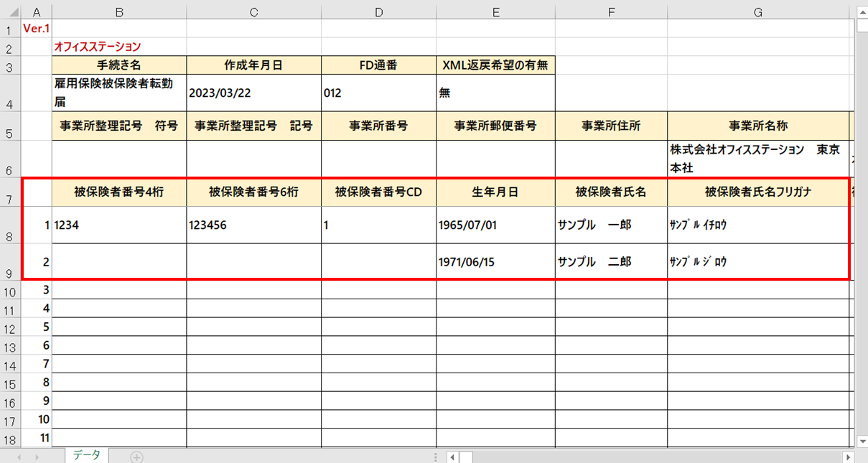Click the FD通番 header cell
868x463 pixels.
378,65
